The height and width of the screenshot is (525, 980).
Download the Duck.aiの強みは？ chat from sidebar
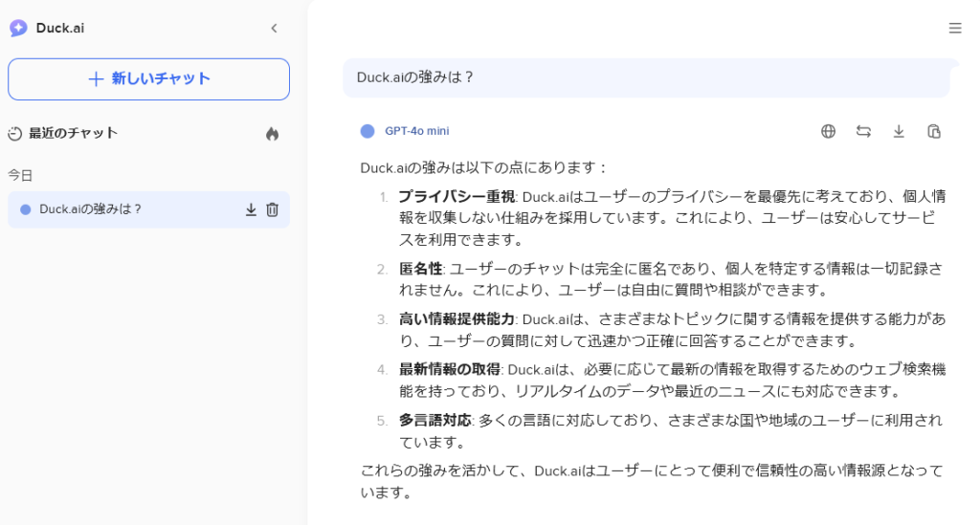click(251, 209)
